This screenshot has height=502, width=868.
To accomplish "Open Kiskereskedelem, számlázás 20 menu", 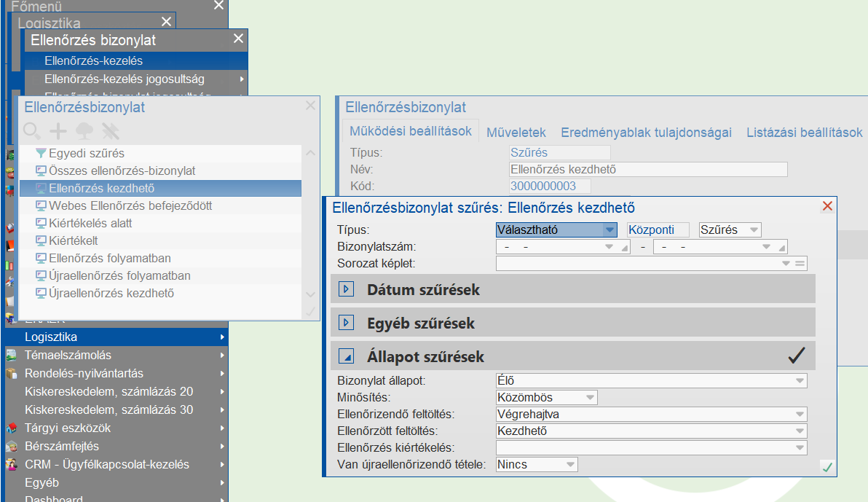I will (x=117, y=392).
